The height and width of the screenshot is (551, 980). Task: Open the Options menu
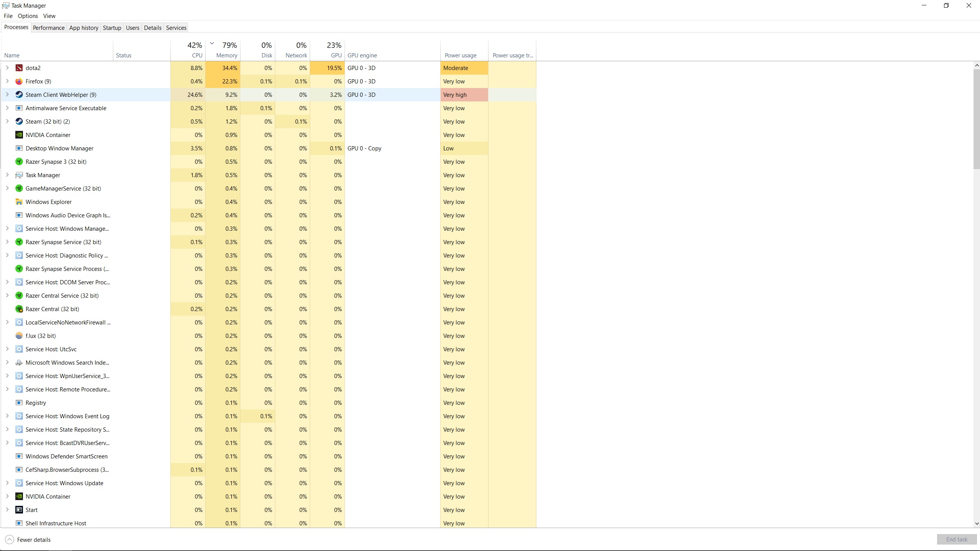[x=28, y=16]
